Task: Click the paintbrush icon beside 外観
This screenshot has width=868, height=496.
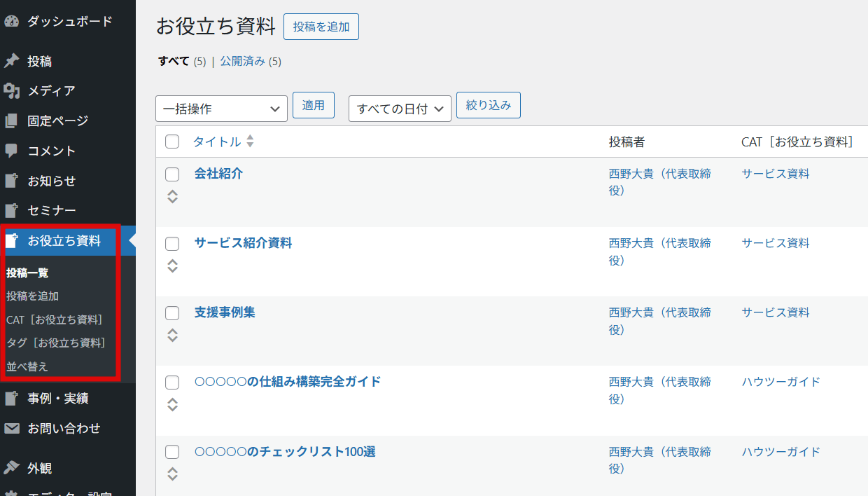Action: pos(11,468)
